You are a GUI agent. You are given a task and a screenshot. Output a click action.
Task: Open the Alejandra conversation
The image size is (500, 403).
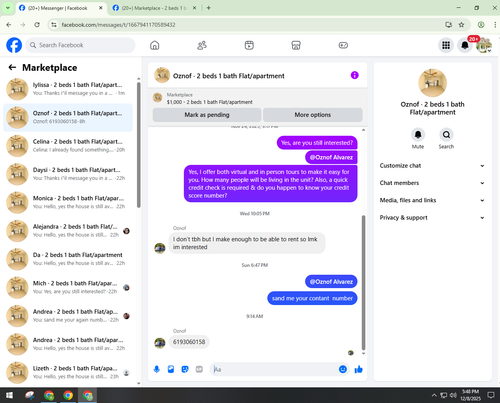(68, 231)
